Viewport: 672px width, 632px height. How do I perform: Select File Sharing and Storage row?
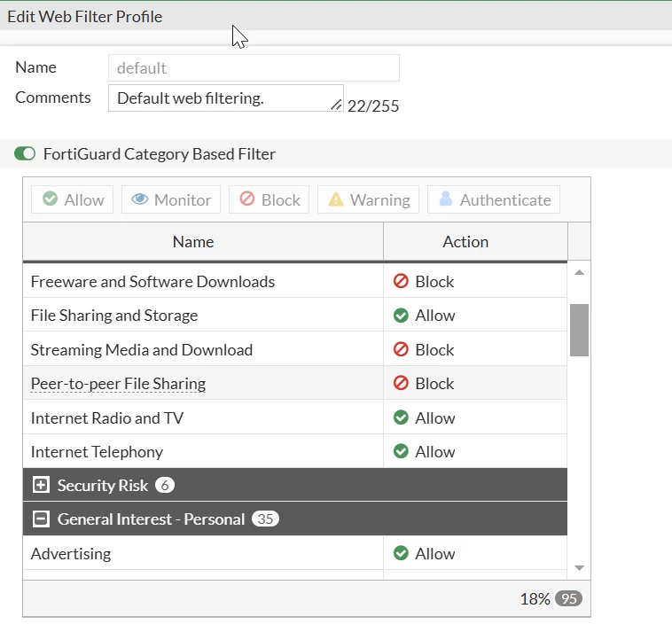pos(295,316)
